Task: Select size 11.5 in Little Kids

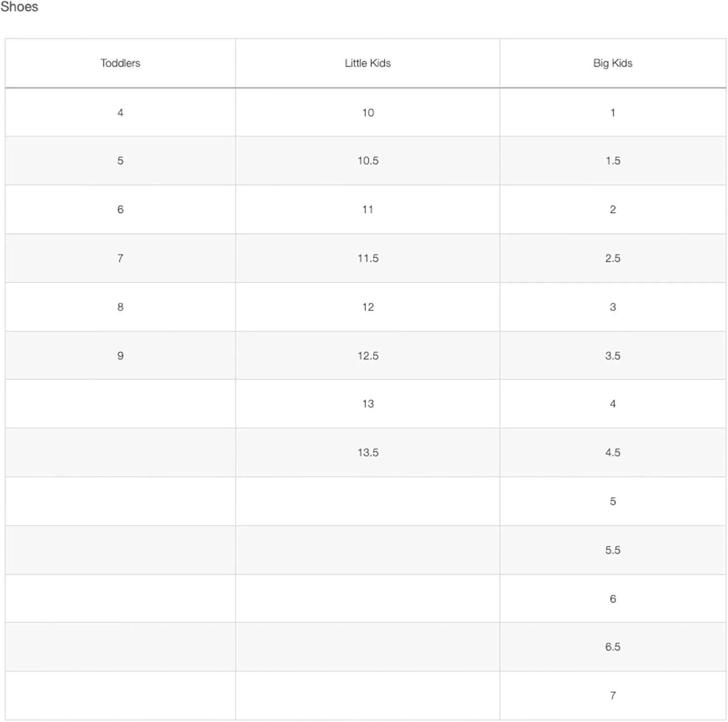Action: pos(368,258)
